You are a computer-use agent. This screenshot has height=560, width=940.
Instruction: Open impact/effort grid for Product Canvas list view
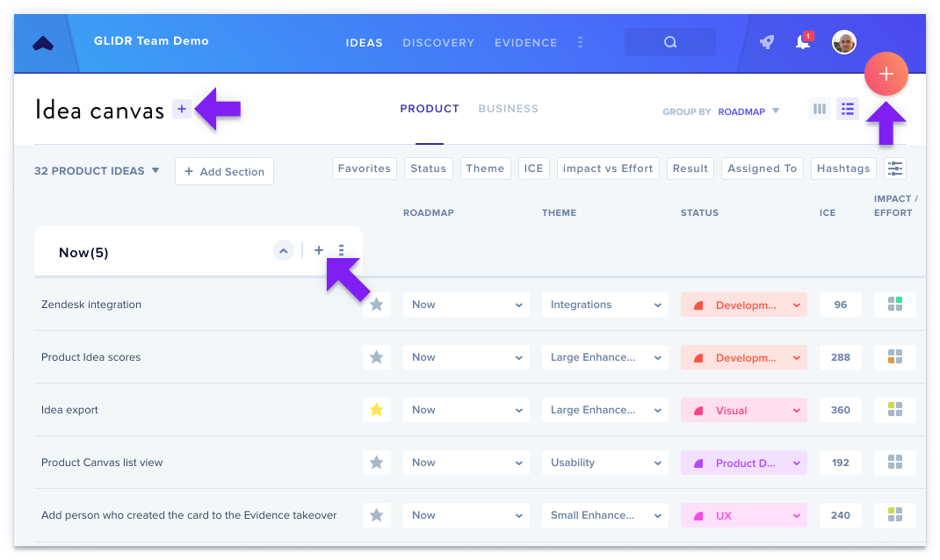click(x=895, y=463)
